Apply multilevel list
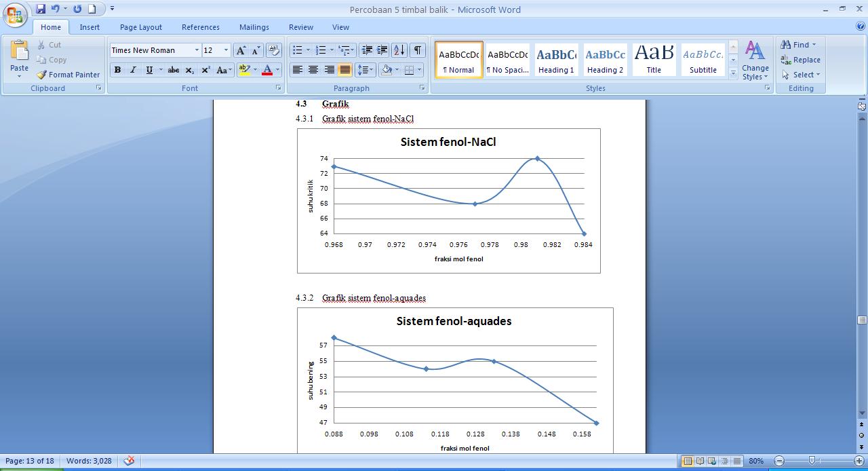Screen dimensions: 868x471 pyautogui.click(x=344, y=50)
